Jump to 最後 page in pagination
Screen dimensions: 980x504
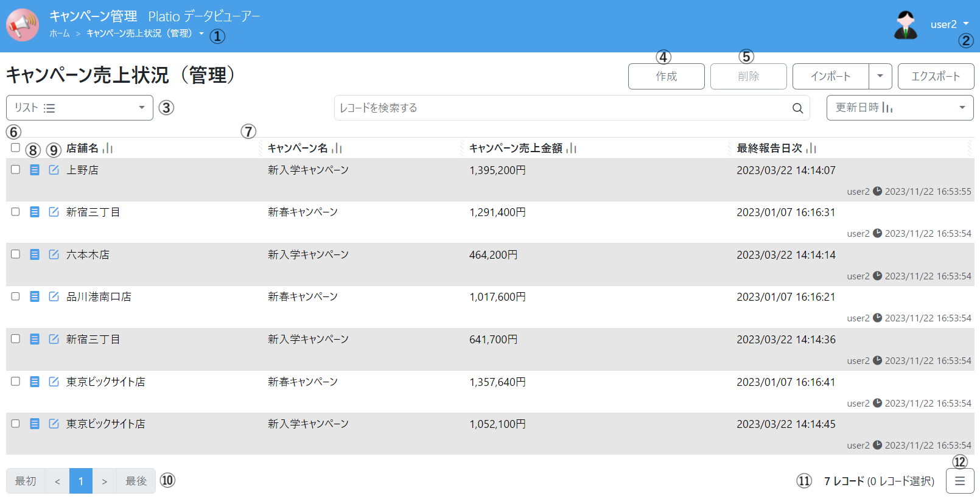[136, 481]
